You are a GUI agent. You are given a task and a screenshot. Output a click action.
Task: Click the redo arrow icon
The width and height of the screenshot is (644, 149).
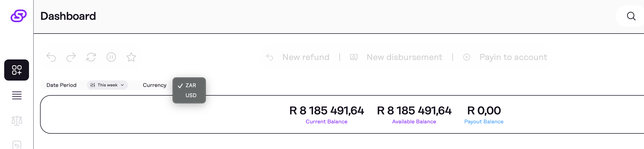[71, 57]
